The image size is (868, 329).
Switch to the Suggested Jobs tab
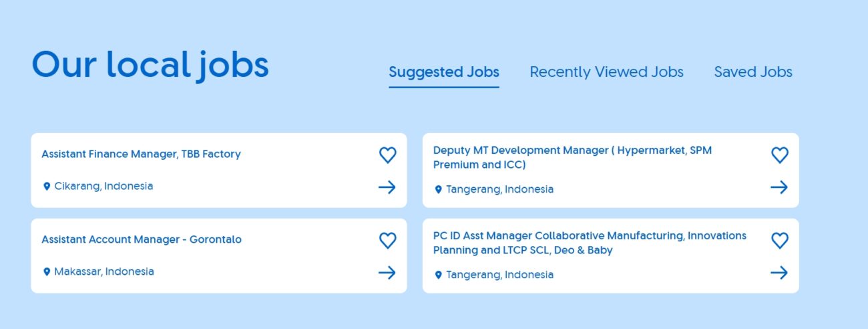pyautogui.click(x=444, y=72)
